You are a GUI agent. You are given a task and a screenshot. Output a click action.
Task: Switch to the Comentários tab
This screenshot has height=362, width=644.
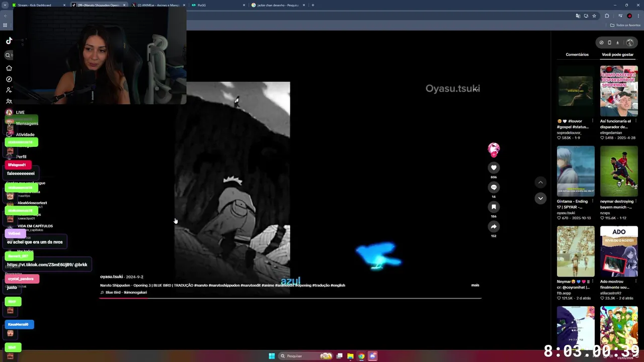[x=577, y=54]
